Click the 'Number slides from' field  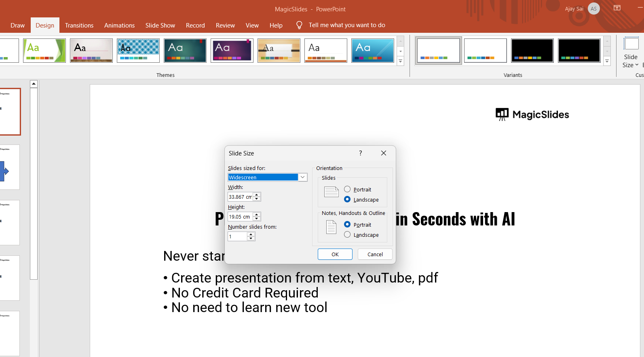coord(238,236)
